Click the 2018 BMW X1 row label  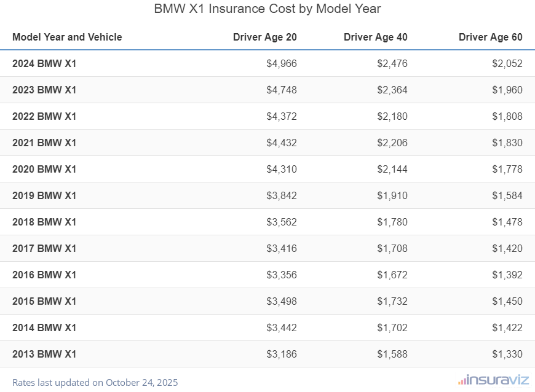44,222
